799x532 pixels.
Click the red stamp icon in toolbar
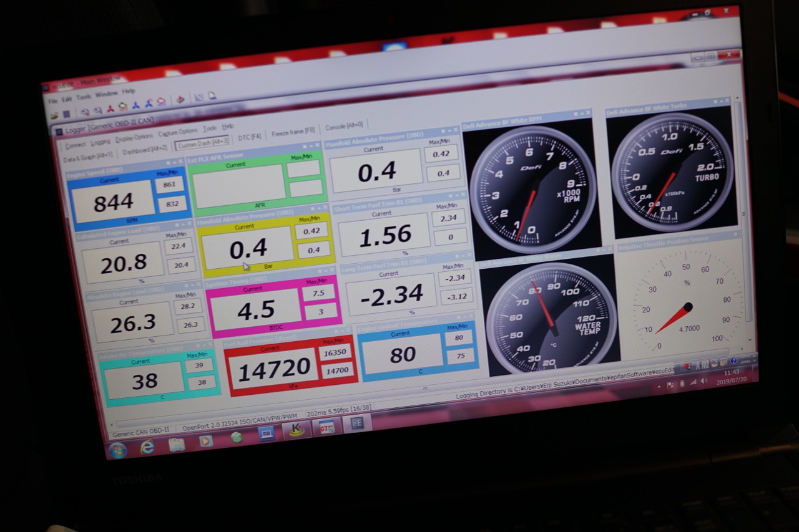click(180, 100)
